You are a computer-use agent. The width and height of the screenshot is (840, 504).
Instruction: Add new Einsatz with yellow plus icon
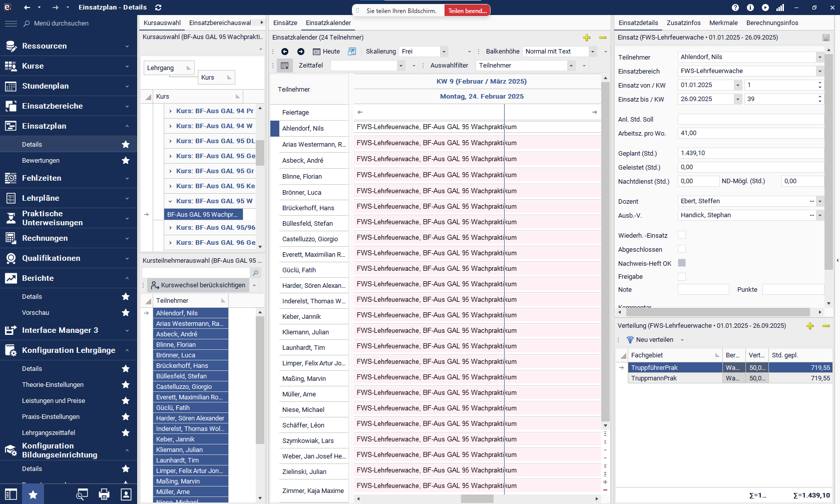[587, 38]
